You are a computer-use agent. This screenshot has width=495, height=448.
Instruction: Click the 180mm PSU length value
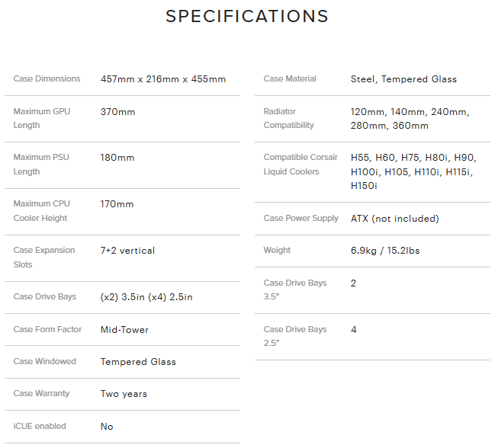[x=117, y=157]
